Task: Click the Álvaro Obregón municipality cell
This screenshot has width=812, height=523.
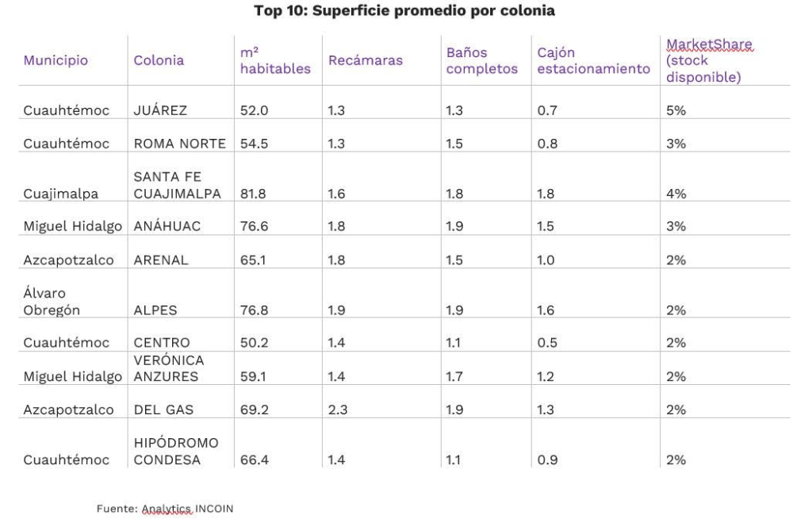Action: tap(52, 302)
